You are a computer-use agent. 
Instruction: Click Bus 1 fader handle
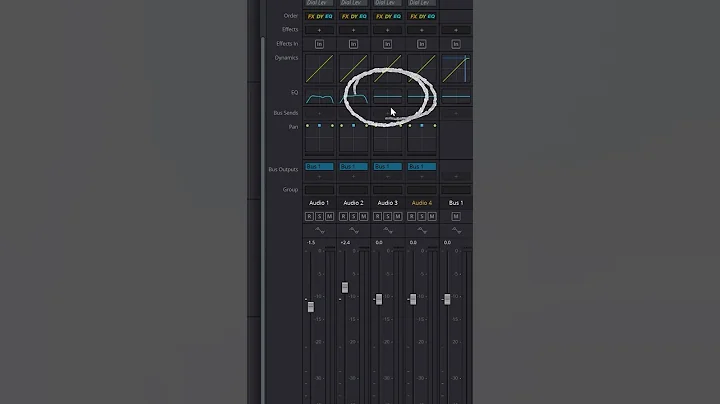tap(447, 299)
